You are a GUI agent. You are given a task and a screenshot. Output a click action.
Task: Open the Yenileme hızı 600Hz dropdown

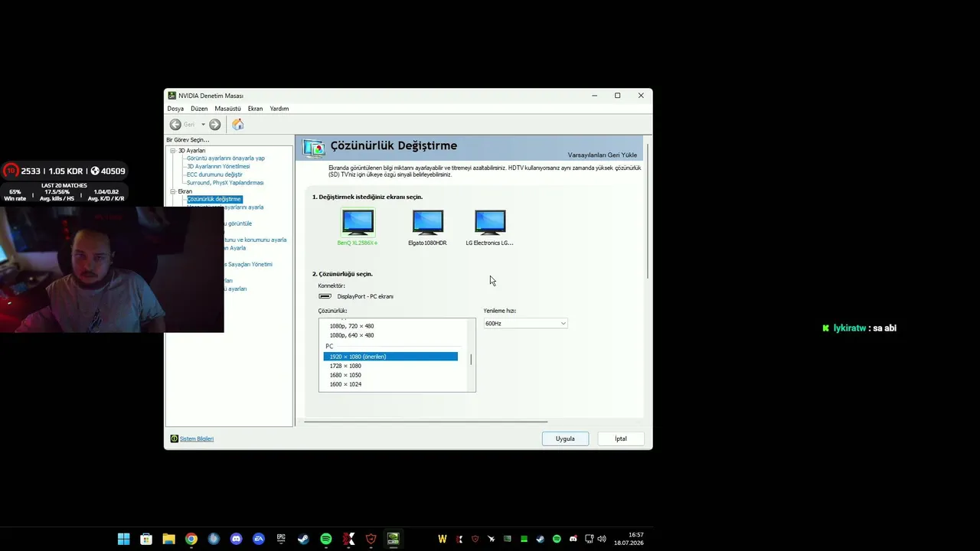[525, 324]
